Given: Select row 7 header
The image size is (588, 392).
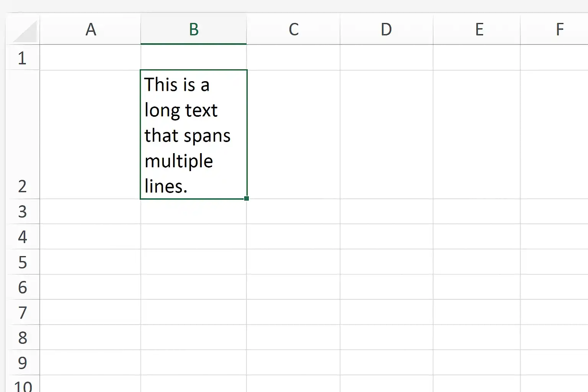Looking at the screenshot, I should pos(23,312).
